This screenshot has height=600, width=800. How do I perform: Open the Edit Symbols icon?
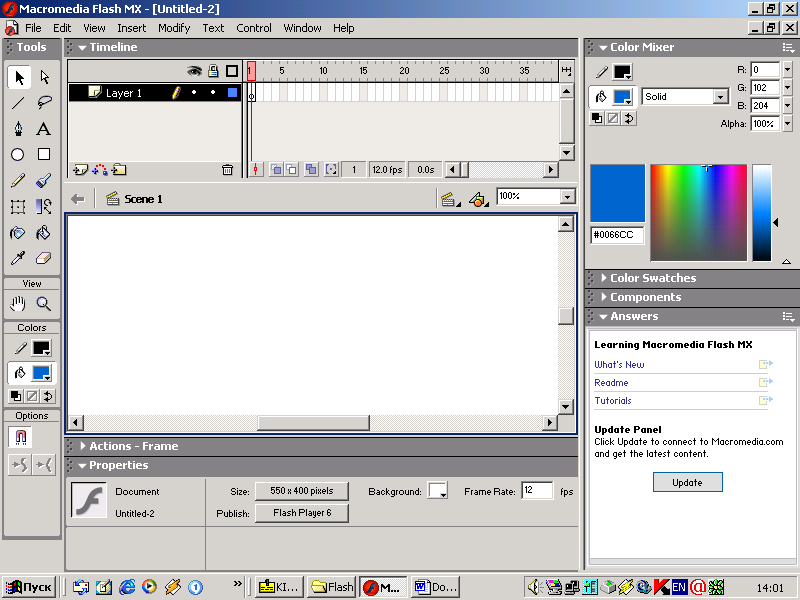click(478, 199)
